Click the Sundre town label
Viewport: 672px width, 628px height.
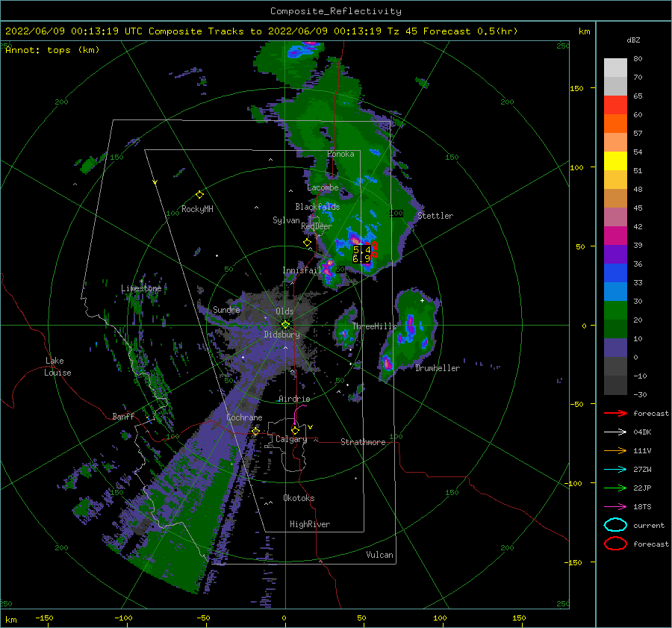(x=226, y=309)
